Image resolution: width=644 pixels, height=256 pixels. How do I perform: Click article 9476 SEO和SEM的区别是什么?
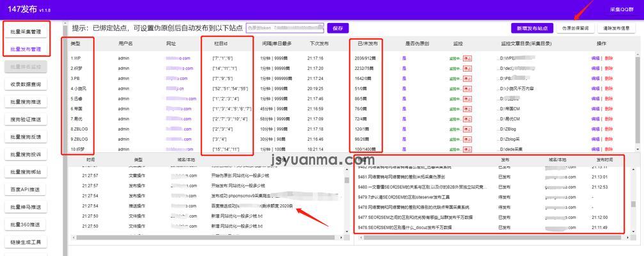pyautogui.click(x=405, y=227)
